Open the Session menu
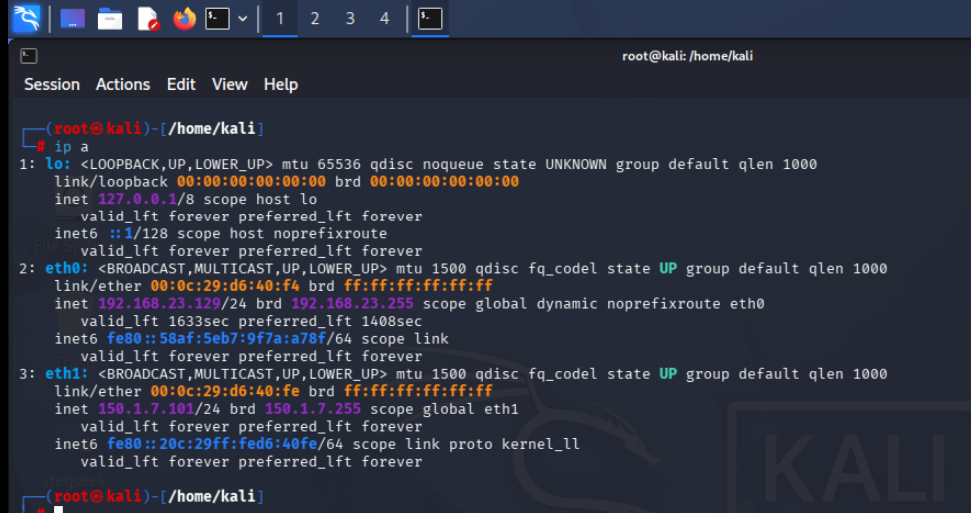The height and width of the screenshot is (513, 971). coord(52,84)
